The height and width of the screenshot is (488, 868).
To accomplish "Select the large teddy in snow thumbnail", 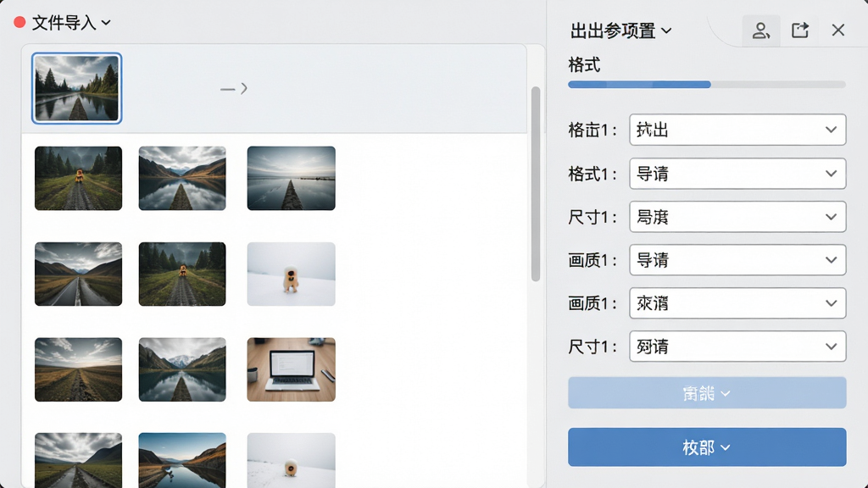I will click(x=292, y=274).
